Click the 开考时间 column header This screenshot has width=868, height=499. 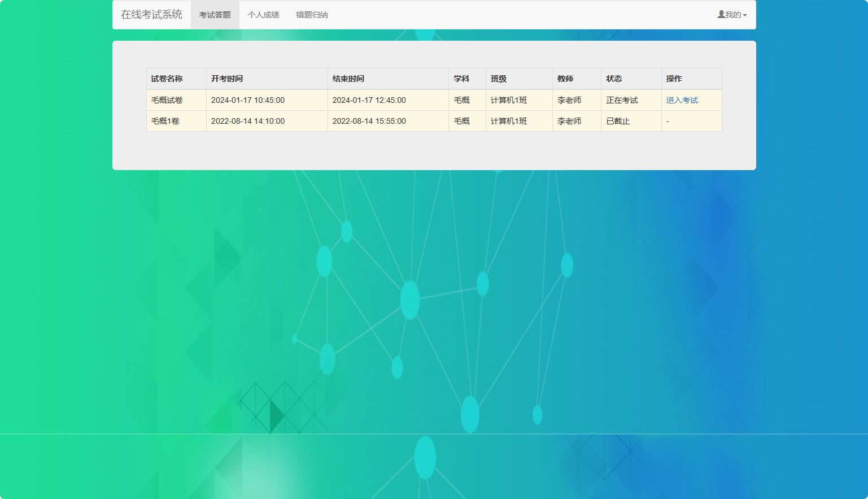[x=227, y=79]
